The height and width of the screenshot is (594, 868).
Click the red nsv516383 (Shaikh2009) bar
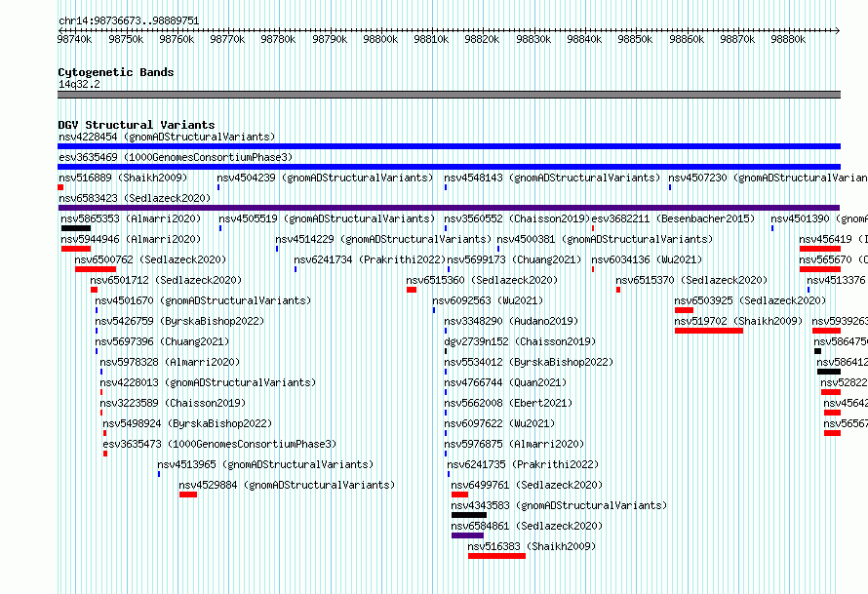pos(496,556)
